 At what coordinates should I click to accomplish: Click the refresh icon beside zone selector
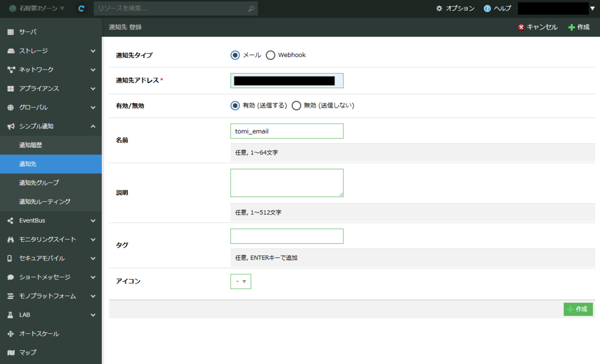click(81, 8)
